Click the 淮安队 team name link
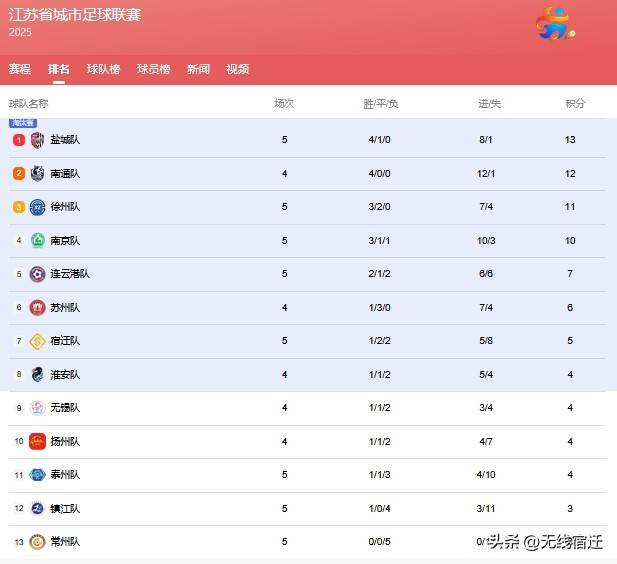The image size is (617, 564). [65, 375]
